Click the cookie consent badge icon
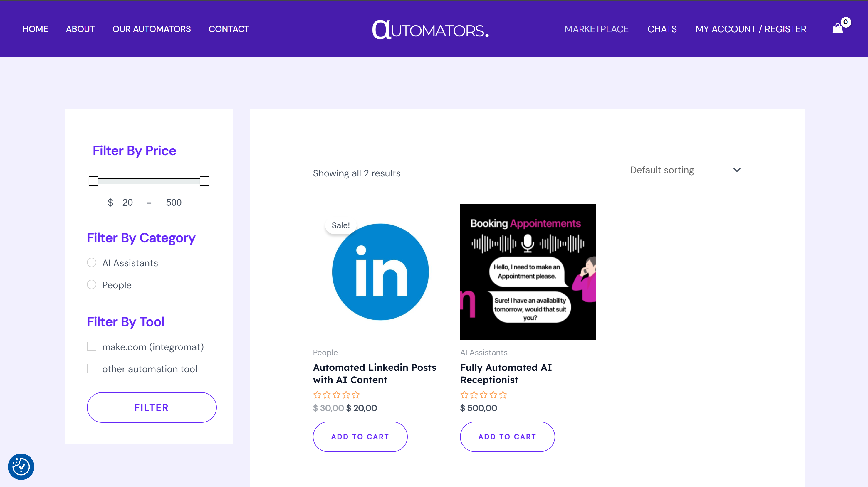868x487 pixels. coord(21,466)
